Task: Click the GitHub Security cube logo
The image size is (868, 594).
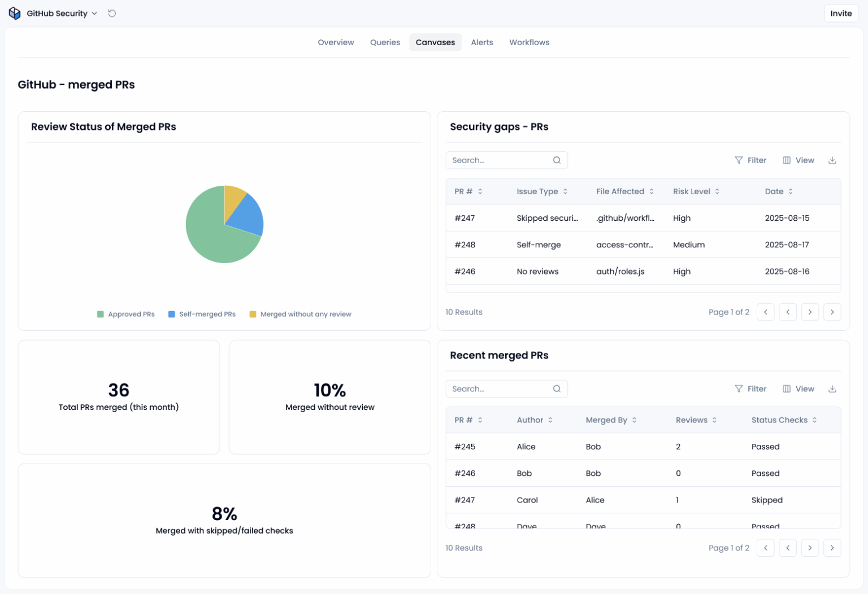Action: tap(14, 12)
